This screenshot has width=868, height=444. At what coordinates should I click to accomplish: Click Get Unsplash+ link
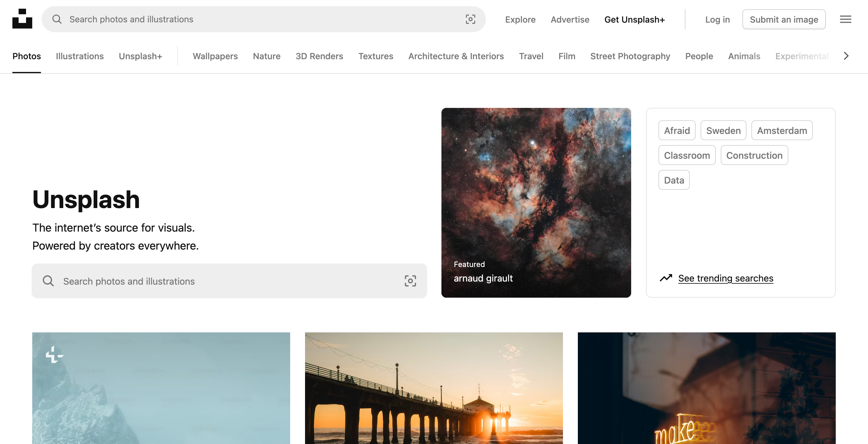[635, 20]
